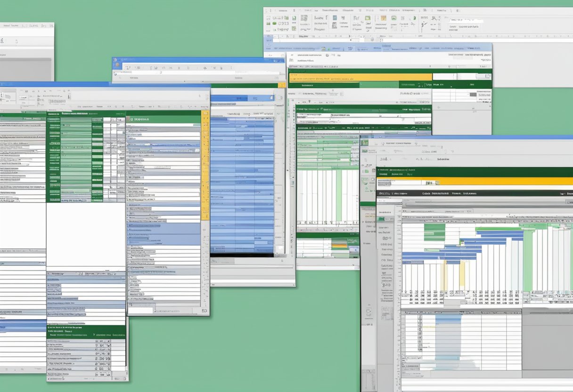Click the wide yellow bar in the green banded window
573x392 pixels.
click(360, 77)
